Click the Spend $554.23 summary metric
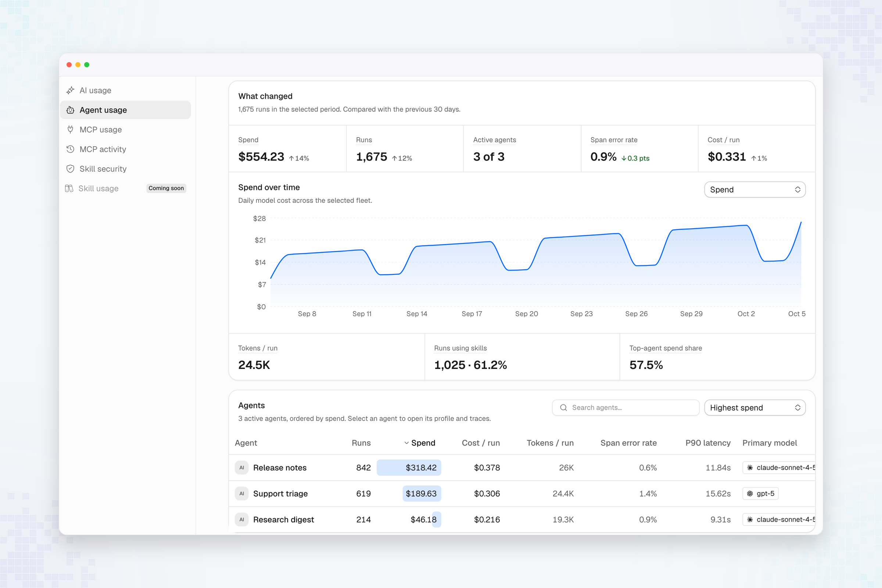Viewport: 882px width, 588px height. pyautogui.click(x=288, y=149)
